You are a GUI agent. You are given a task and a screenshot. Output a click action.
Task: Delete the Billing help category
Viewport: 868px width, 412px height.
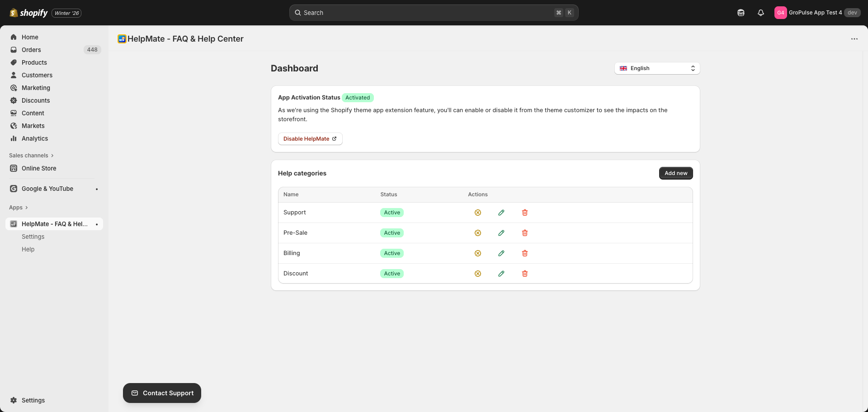pyautogui.click(x=525, y=253)
